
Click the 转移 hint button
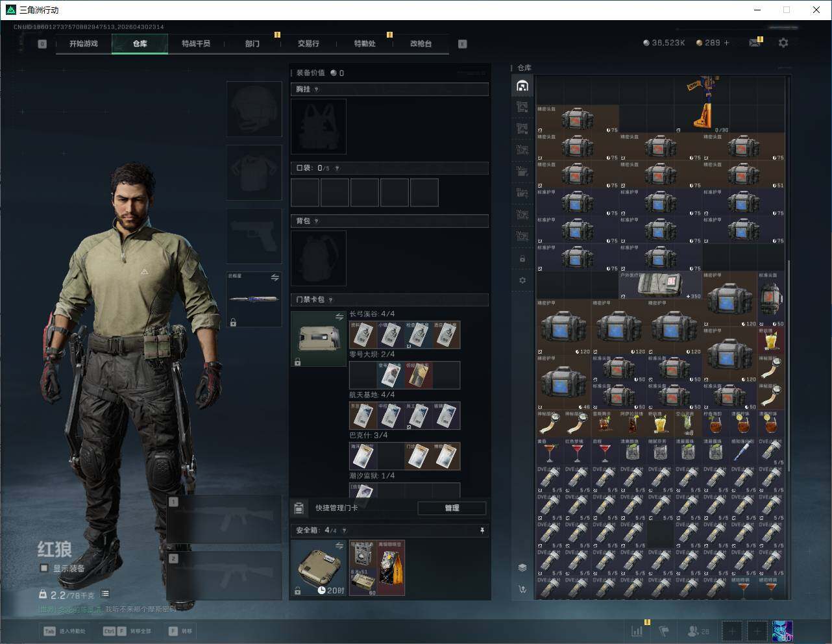[x=180, y=631]
